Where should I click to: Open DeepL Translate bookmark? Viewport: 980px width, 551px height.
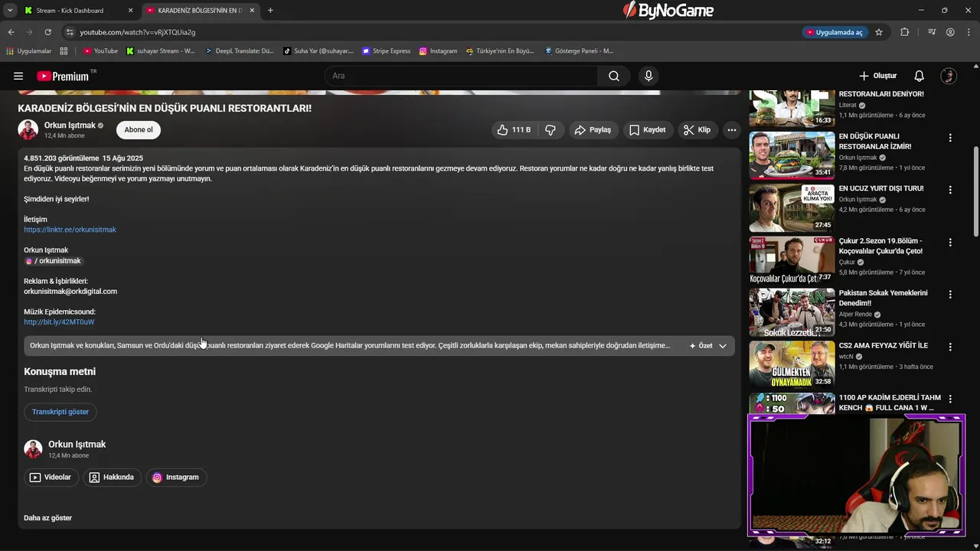239,51
